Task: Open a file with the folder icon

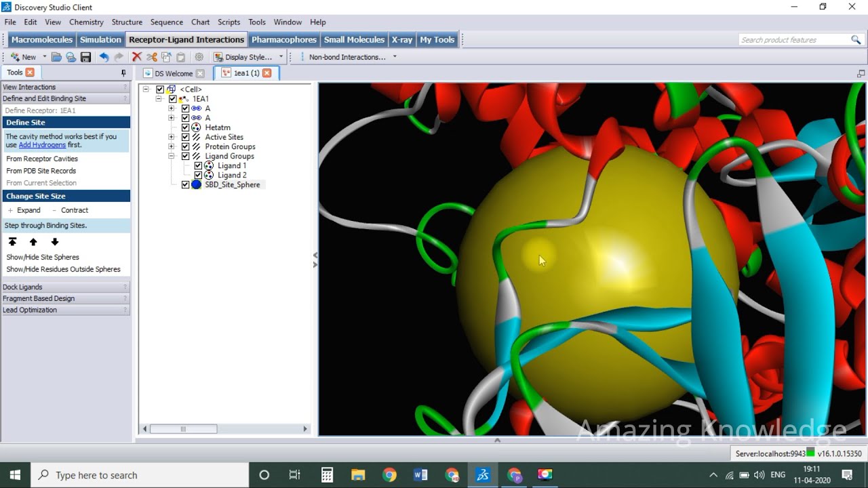Action: click(x=57, y=57)
